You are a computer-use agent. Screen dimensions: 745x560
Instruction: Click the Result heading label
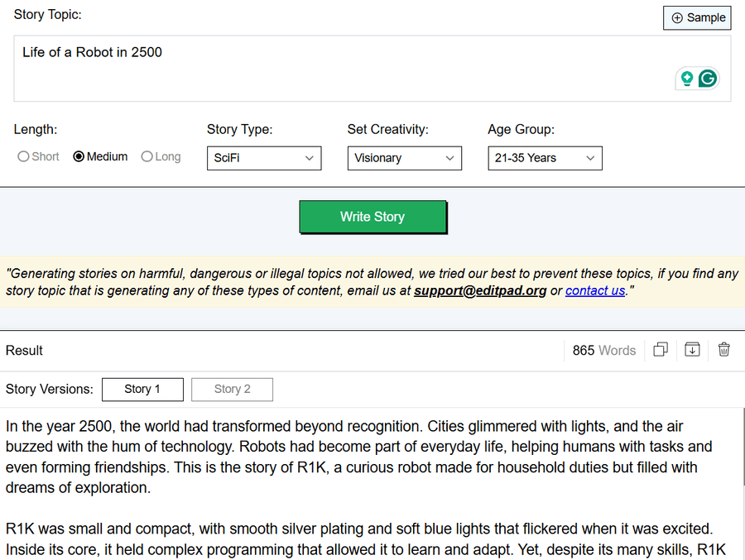point(24,351)
